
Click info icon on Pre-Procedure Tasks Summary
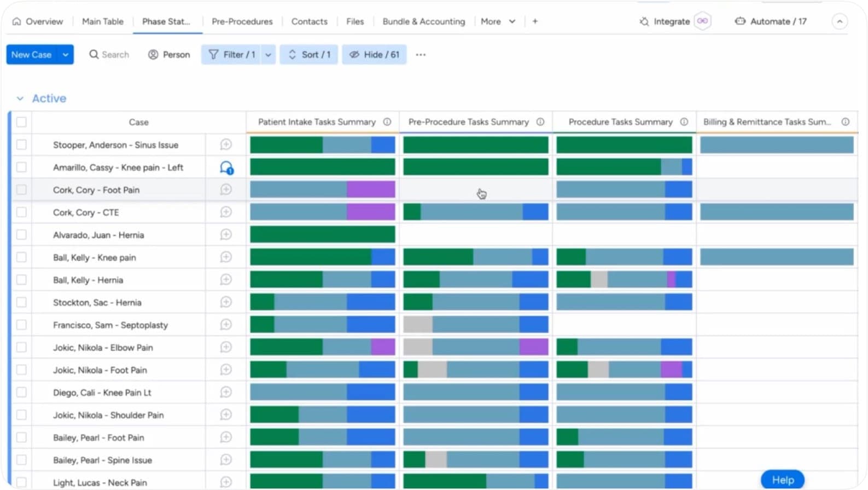[x=540, y=122]
